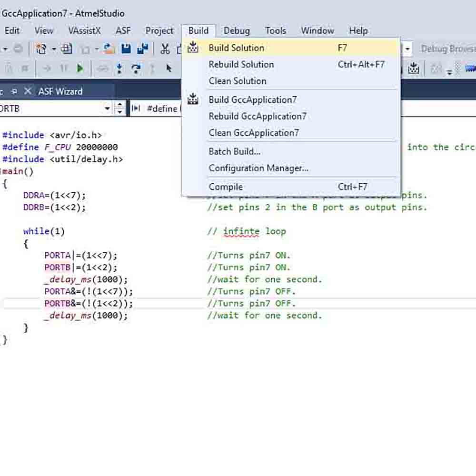Choose Rebuild Solution menu entry
This screenshot has width=476, height=476.
[x=241, y=64]
